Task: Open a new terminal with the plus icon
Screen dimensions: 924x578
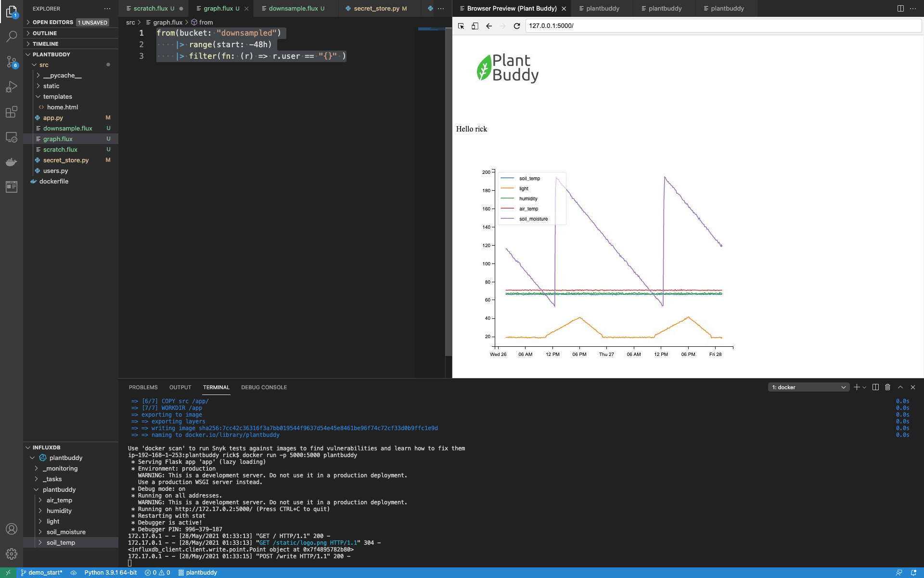Action: tap(856, 387)
